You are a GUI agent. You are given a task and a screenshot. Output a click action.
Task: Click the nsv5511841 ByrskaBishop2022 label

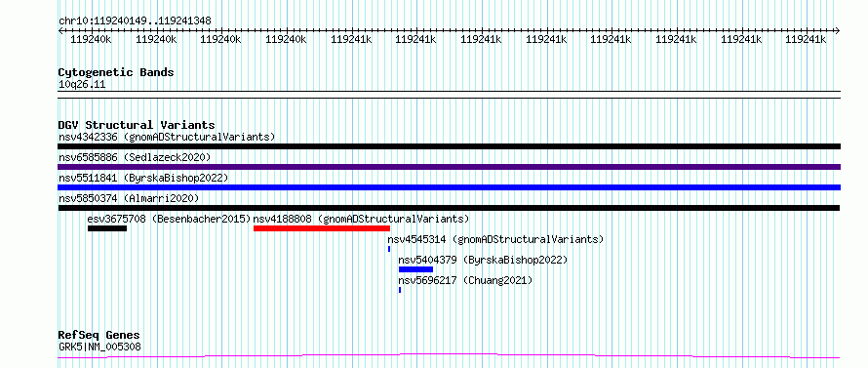tap(143, 178)
